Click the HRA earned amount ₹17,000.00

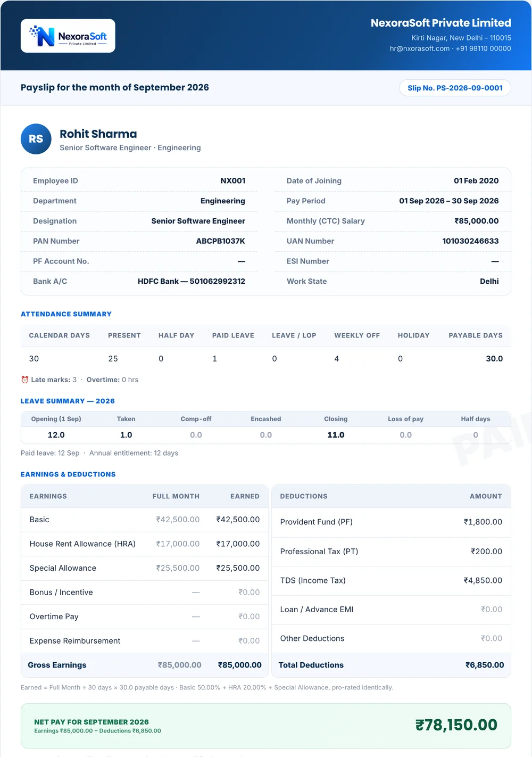click(x=238, y=544)
